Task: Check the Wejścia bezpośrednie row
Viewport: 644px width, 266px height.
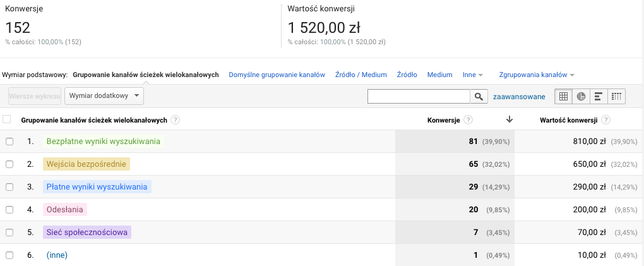Action: (9, 164)
